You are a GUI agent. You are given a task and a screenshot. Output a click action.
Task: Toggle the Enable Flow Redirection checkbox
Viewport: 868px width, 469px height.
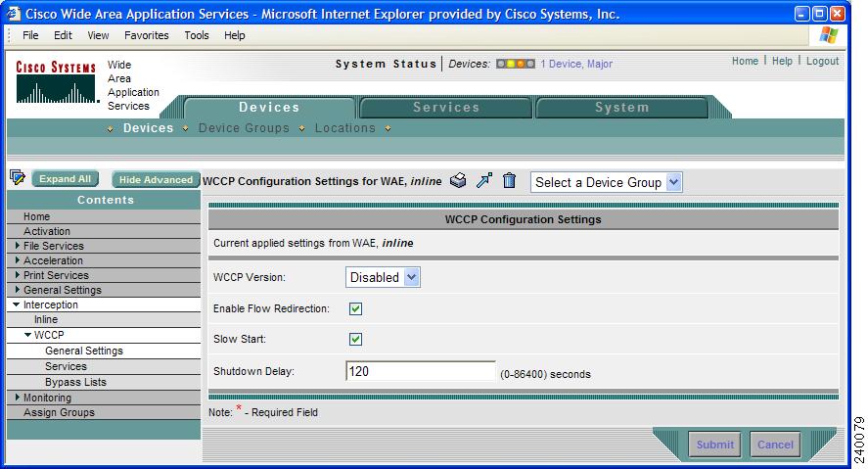356,309
